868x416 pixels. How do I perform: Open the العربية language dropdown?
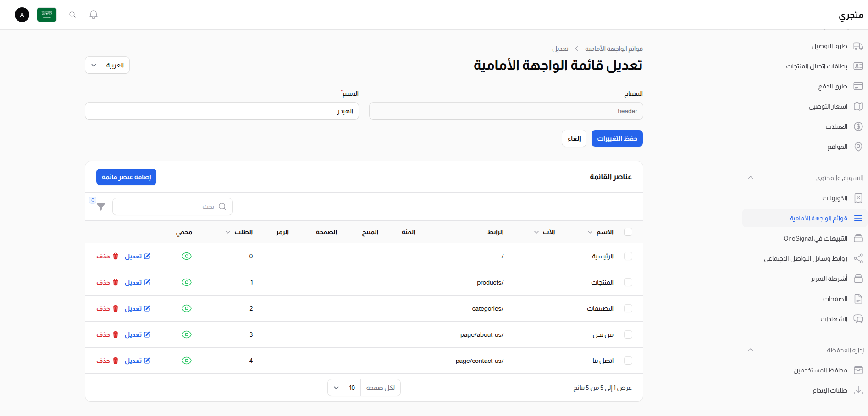(107, 65)
